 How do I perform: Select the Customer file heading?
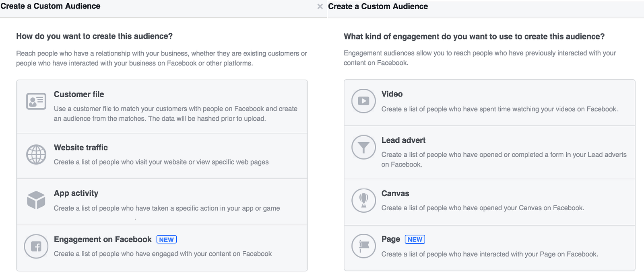pos(79,94)
